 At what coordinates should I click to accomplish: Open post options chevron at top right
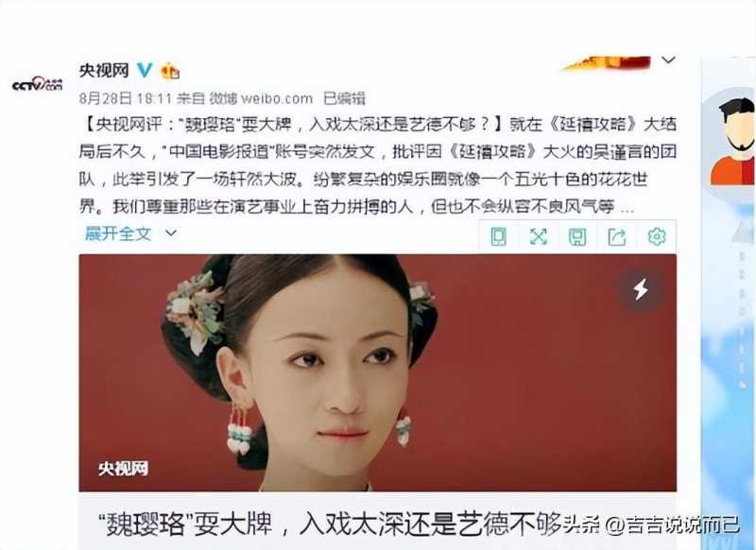tap(668, 60)
